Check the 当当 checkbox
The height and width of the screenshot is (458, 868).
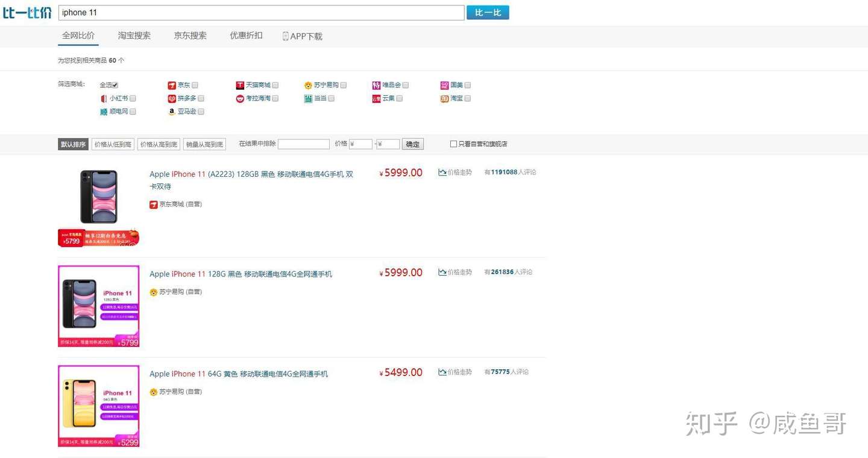click(332, 98)
